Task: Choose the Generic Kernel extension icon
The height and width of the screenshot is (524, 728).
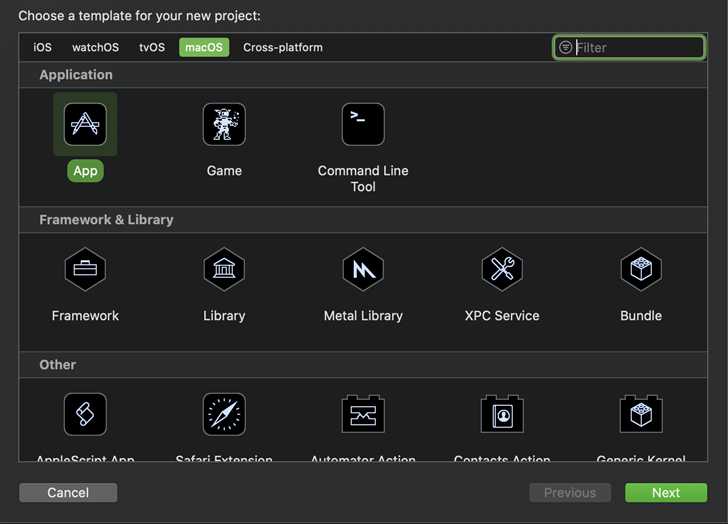Action: pos(641,414)
